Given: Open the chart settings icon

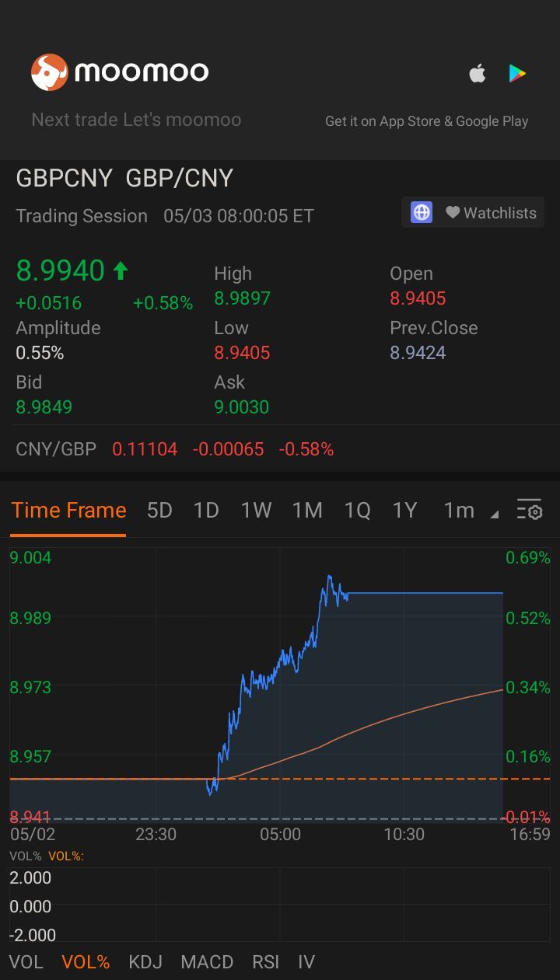Looking at the screenshot, I should (530, 510).
